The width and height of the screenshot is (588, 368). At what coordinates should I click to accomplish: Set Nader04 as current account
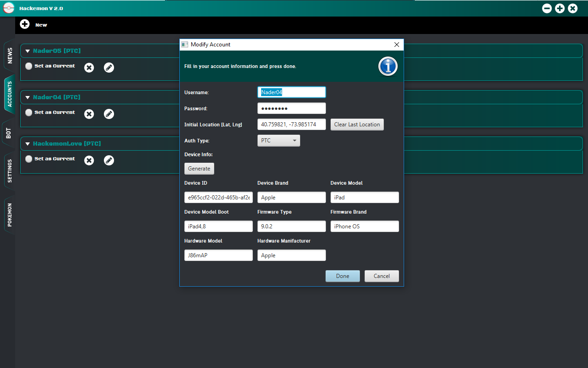click(29, 113)
